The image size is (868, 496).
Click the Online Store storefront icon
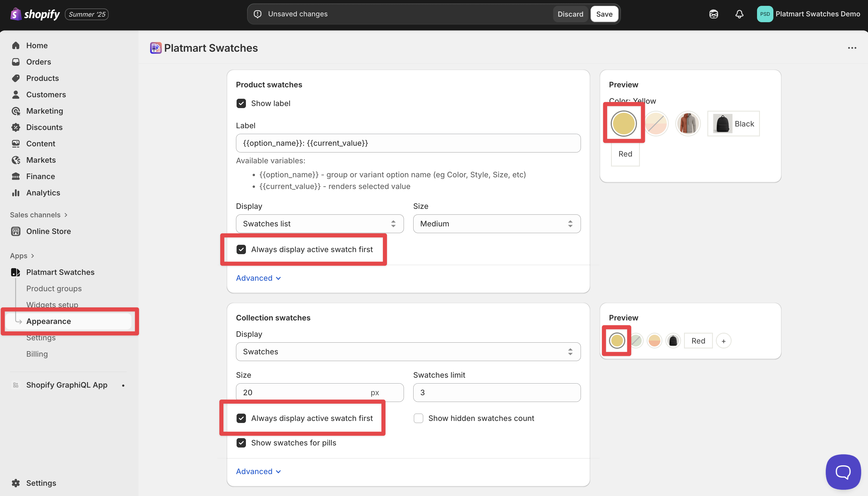[16, 231]
